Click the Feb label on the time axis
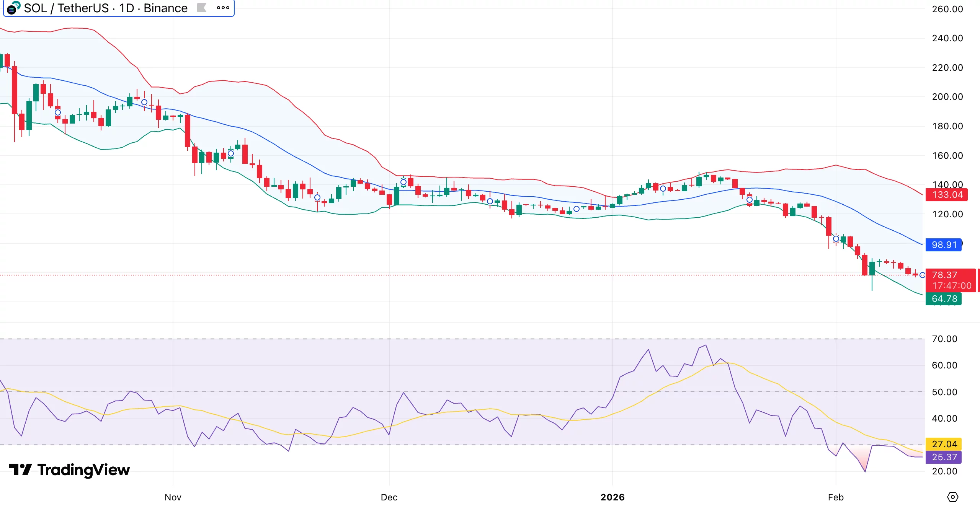This screenshot has height=505, width=980. pos(836,497)
